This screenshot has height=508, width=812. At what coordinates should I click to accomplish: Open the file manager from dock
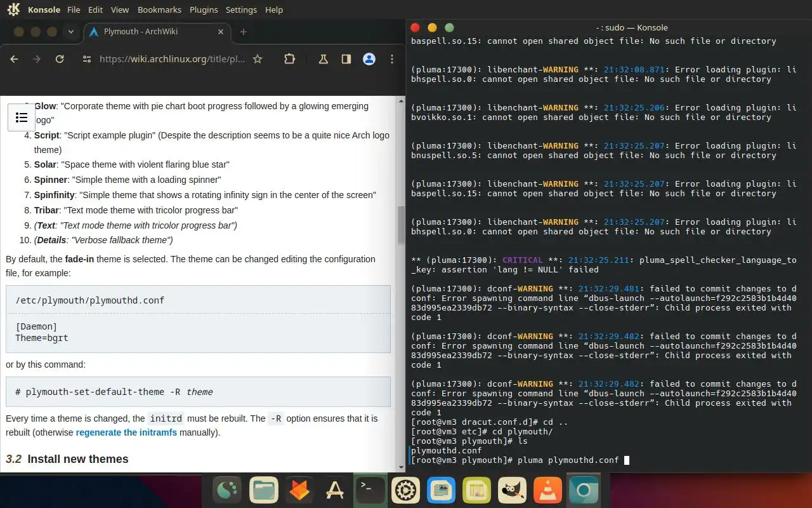[x=264, y=491]
